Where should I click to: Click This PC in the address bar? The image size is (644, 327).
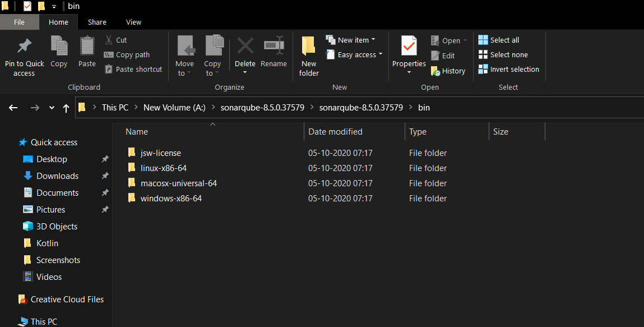pos(115,108)
